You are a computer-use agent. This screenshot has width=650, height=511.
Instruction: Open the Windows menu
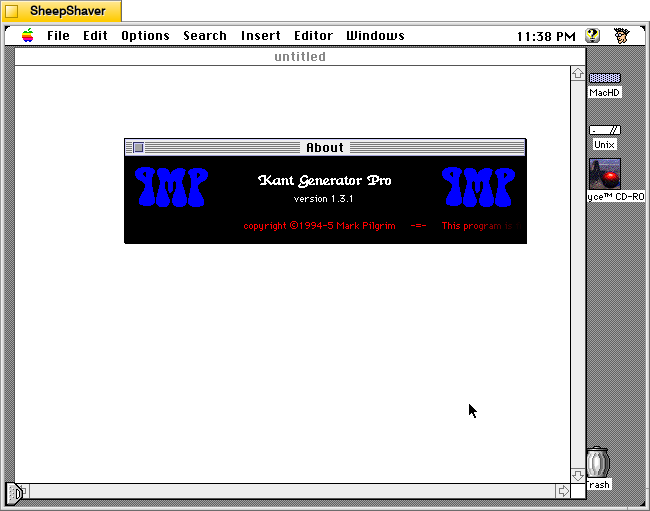pyautogui.click(x=376, y=36)
